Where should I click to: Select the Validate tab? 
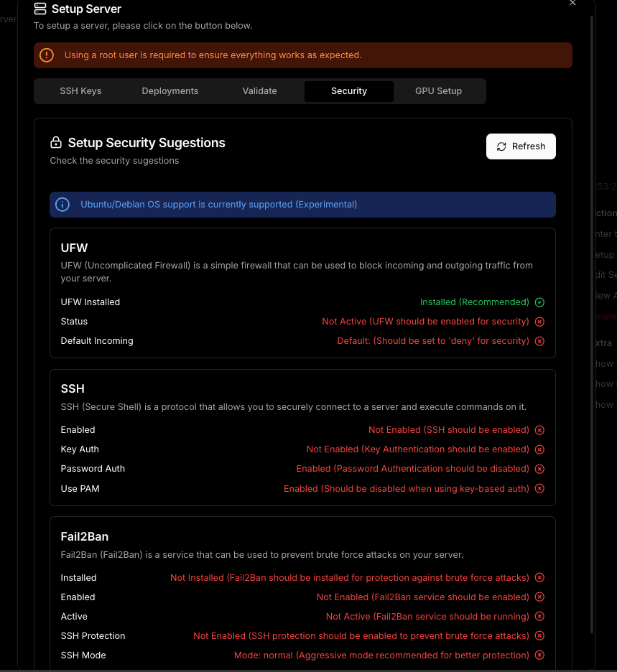point(259,91)
